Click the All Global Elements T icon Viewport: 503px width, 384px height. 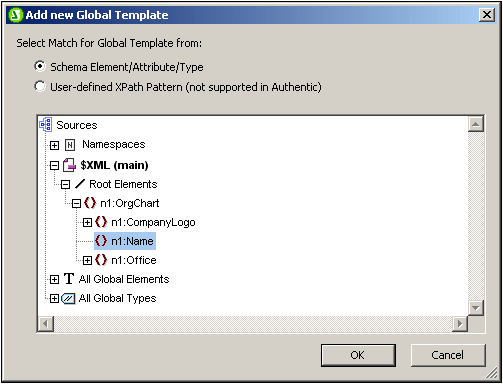click(69, 279)
